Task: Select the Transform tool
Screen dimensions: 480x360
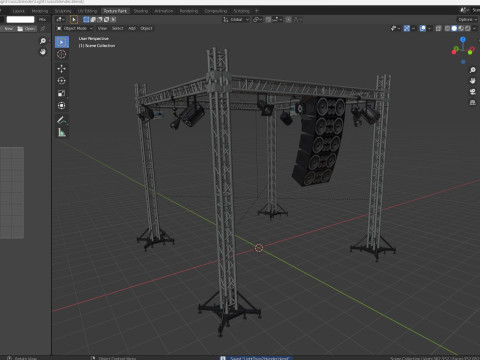Action: (x=61, y=106)
